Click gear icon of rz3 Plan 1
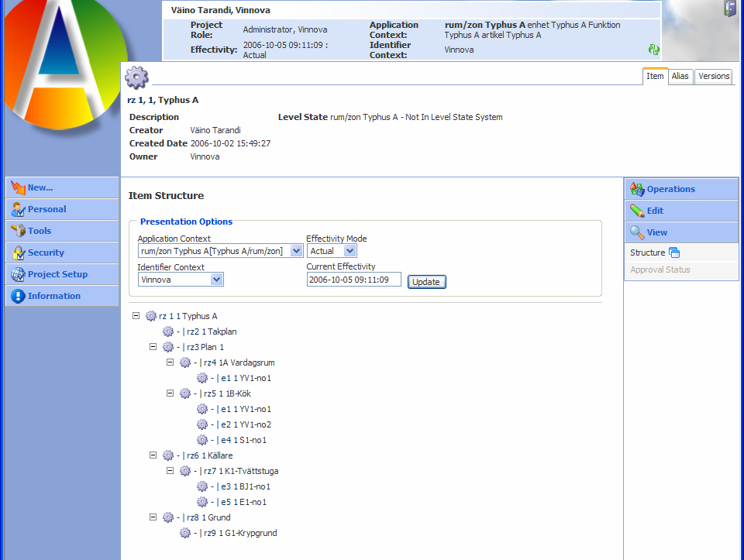Screen dimensions: 744x560 [x=168, y=347]
